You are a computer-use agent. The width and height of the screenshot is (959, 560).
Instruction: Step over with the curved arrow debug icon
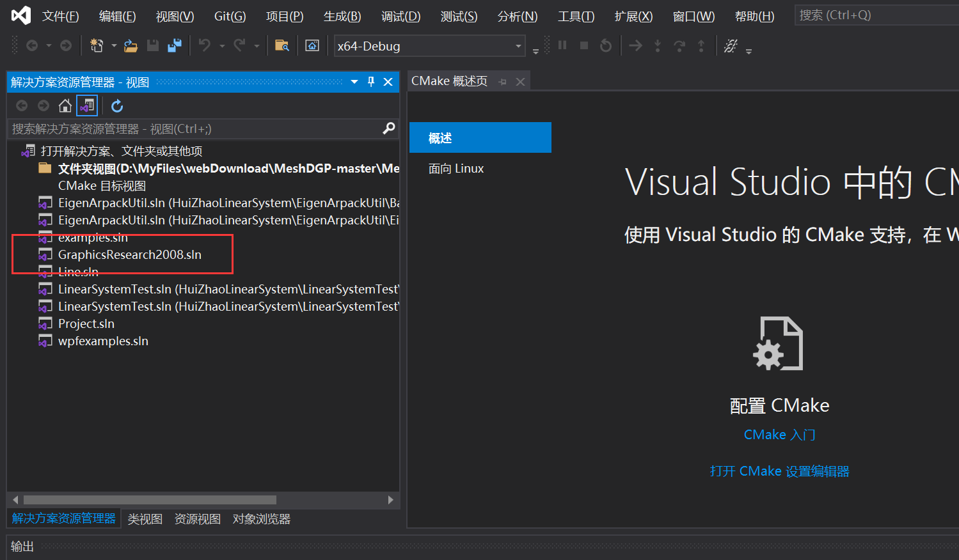coord(679,45)
